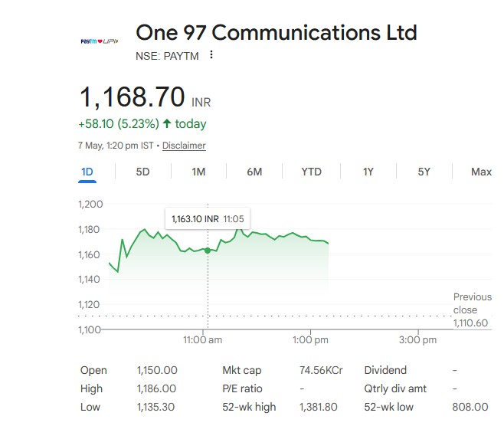Click the 52-wk high value 1,381.80
504x439 pixels.
tap(318, 407)
